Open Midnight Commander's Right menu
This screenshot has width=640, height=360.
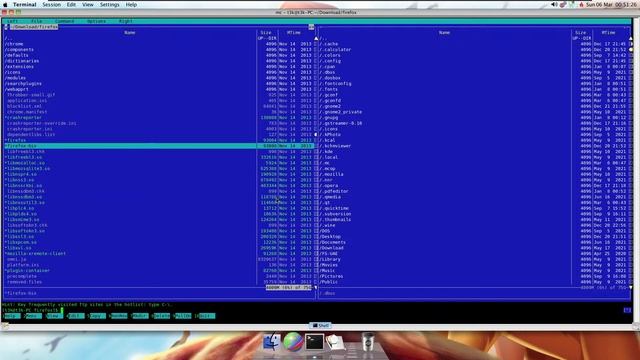click(x=125, y=21)
